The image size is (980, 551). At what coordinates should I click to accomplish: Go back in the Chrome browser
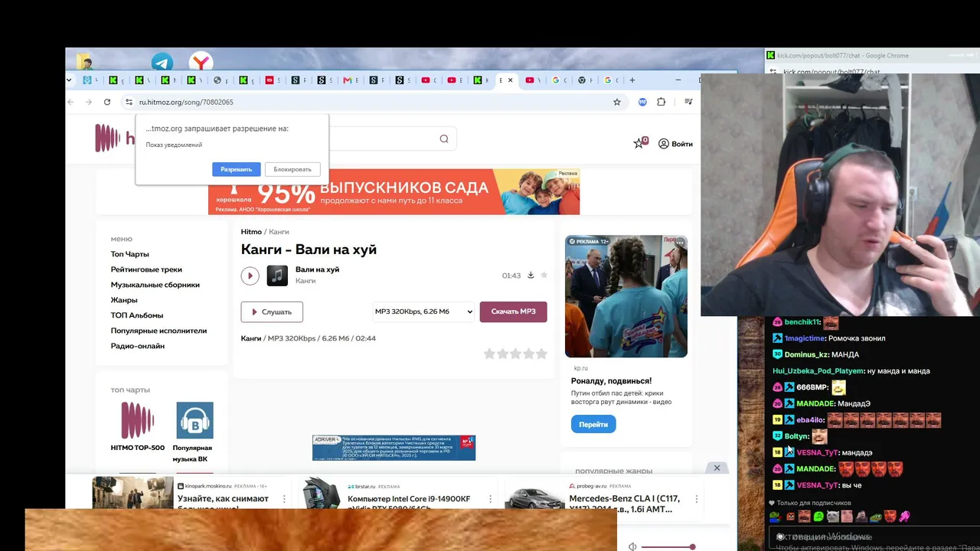pos(70,102)
